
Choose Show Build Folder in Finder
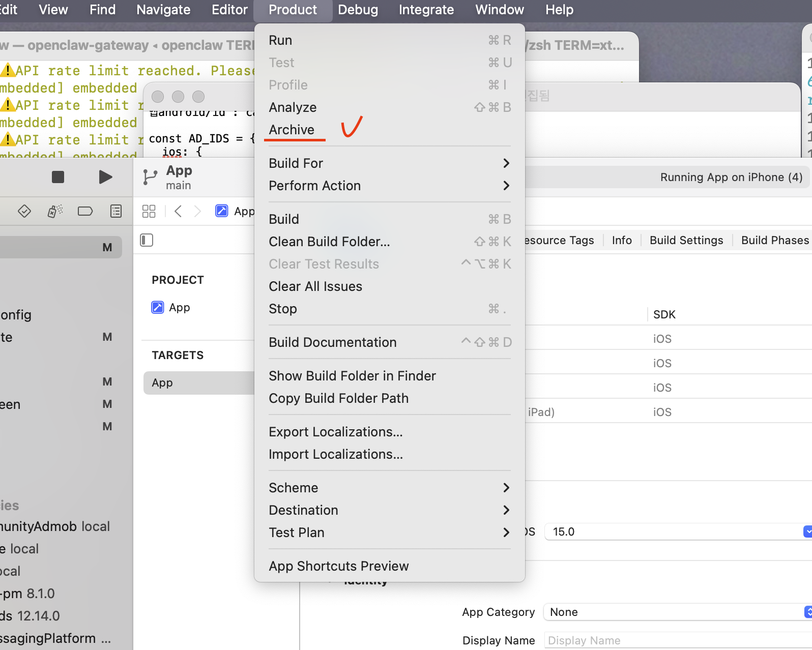click(390, 376)
